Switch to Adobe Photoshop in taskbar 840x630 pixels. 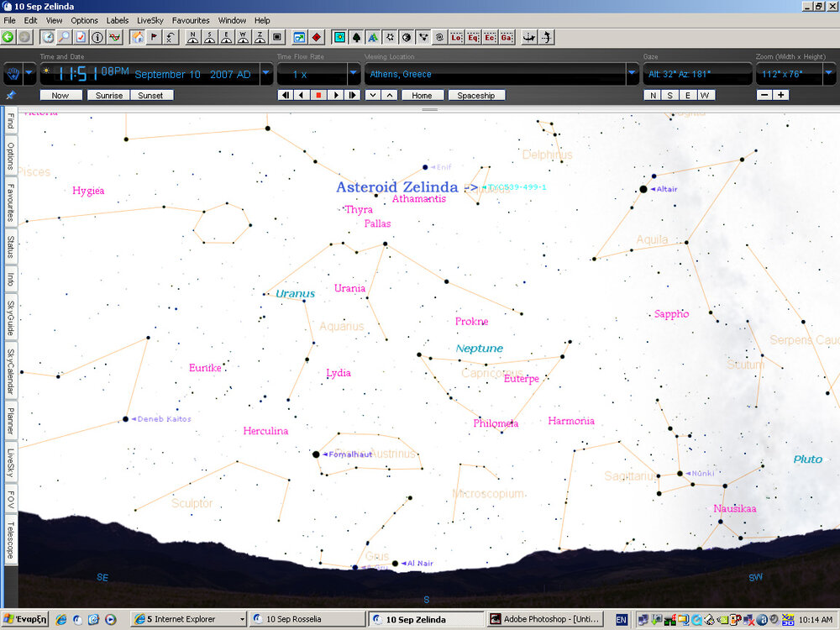(544, 619)
